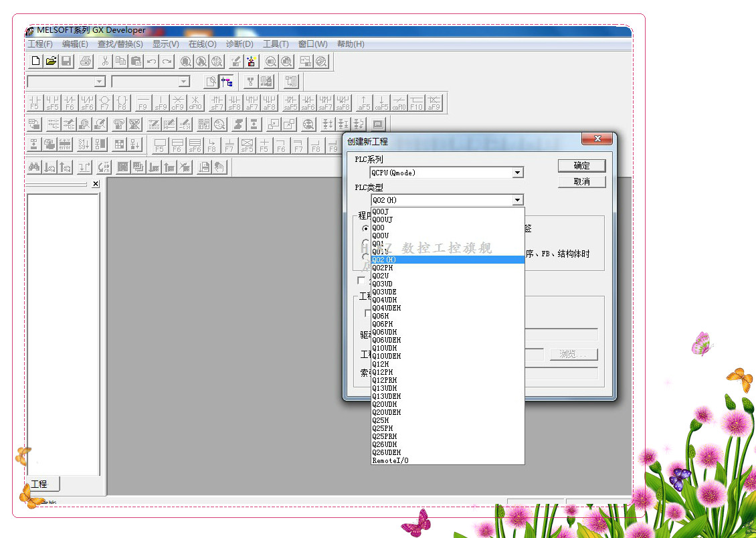The height and width of the screenshot is (538, 756).
Task: Choose Q26UDH from PLC type list
Action: pos(448,444)
